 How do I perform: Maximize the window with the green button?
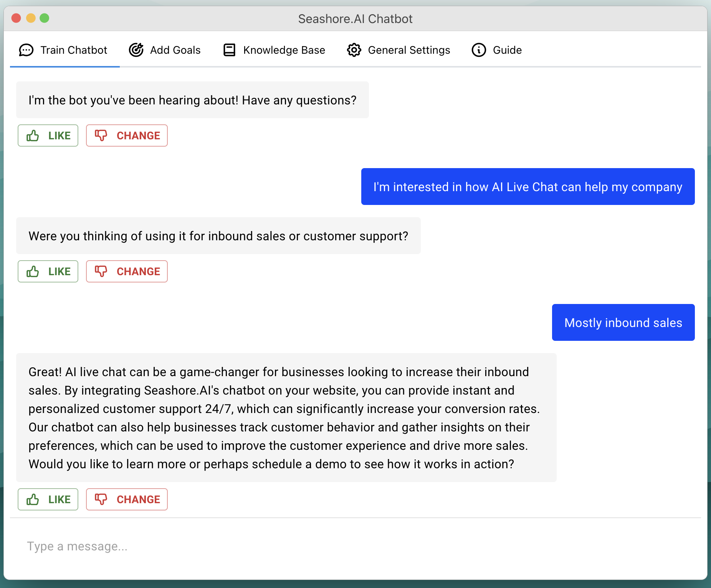[x=45, y=18]
